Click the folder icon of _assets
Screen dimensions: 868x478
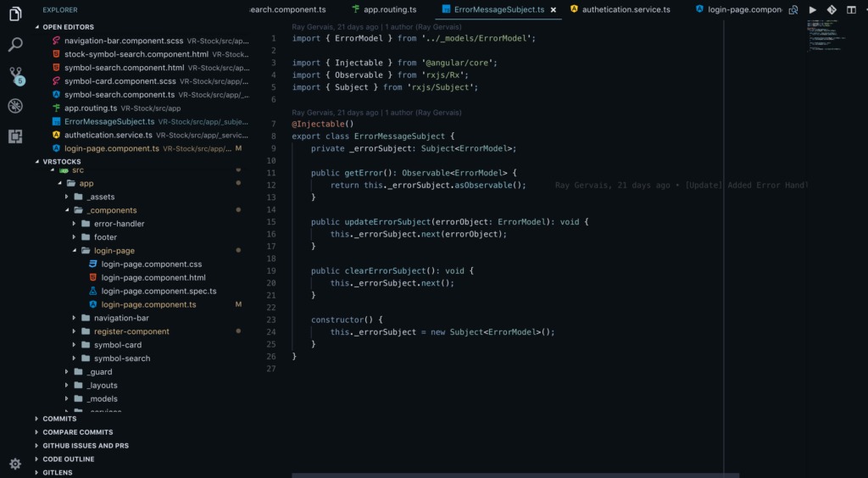click(x=79, y=197)
